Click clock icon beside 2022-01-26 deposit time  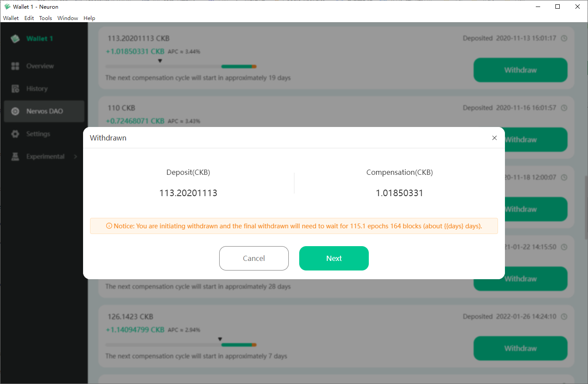(564, 317)
